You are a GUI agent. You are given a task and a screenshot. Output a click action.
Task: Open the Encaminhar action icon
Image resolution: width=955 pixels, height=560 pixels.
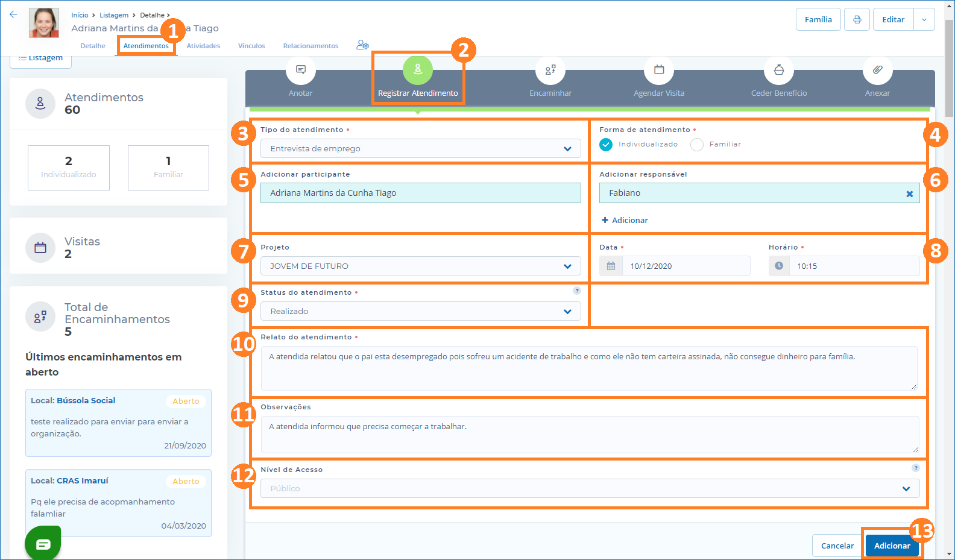550,70
